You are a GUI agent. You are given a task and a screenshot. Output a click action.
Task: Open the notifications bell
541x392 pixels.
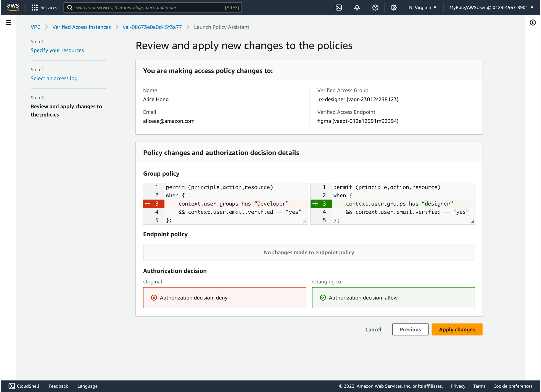pos(357,7)
